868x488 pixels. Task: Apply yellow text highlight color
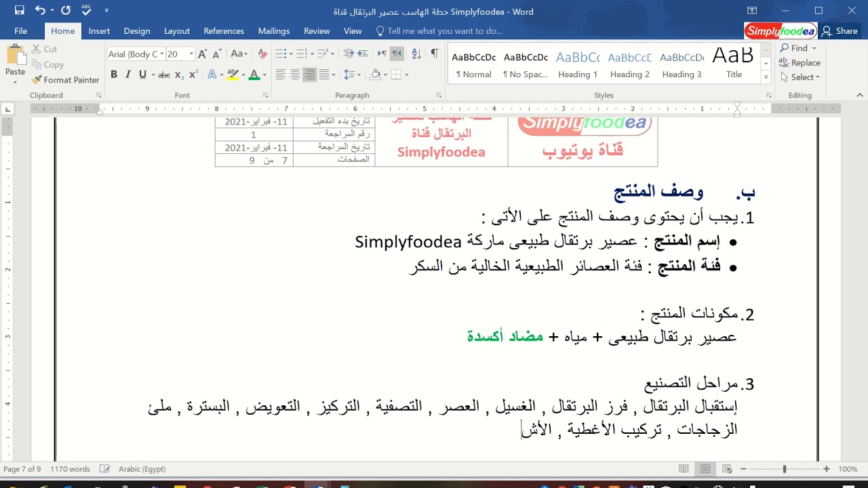coord(233,75)
